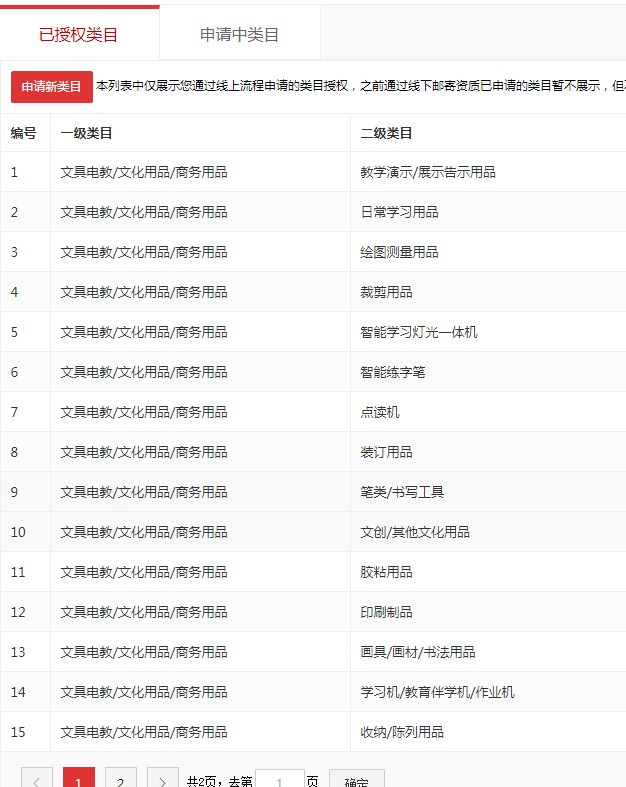
Task: Click the 申请新类目 button
Action: (x=52, y=87)
